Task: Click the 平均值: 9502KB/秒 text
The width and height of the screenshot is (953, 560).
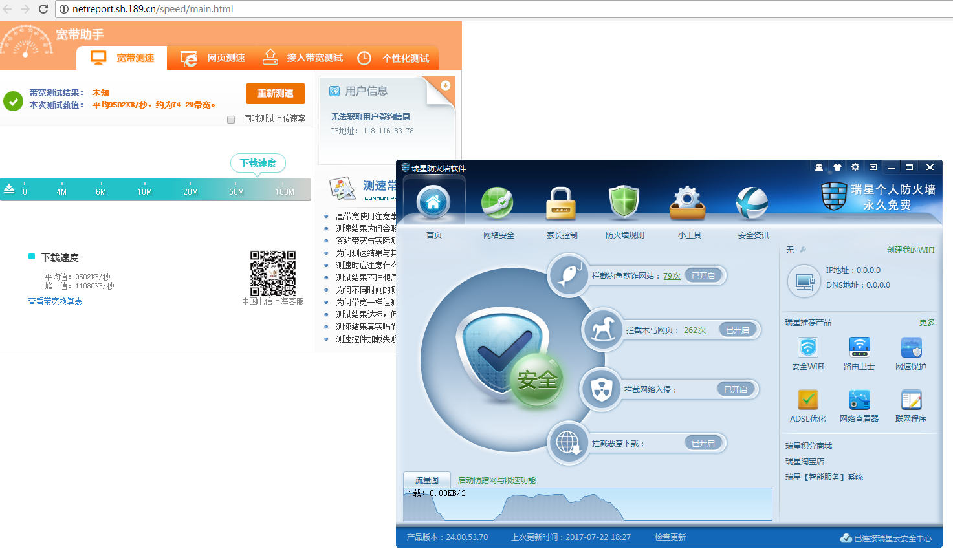Action: point(77,277)
